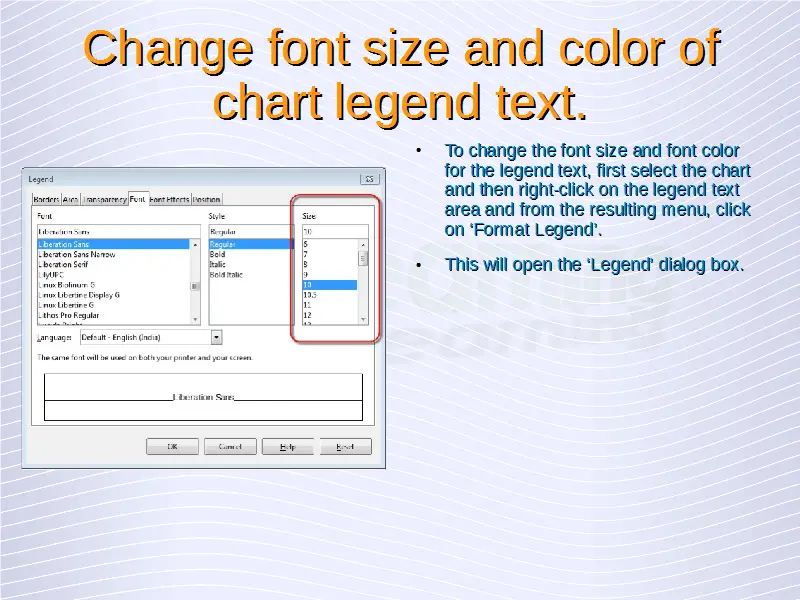
Task: Go to the Position tab
Action: [207, 199]
